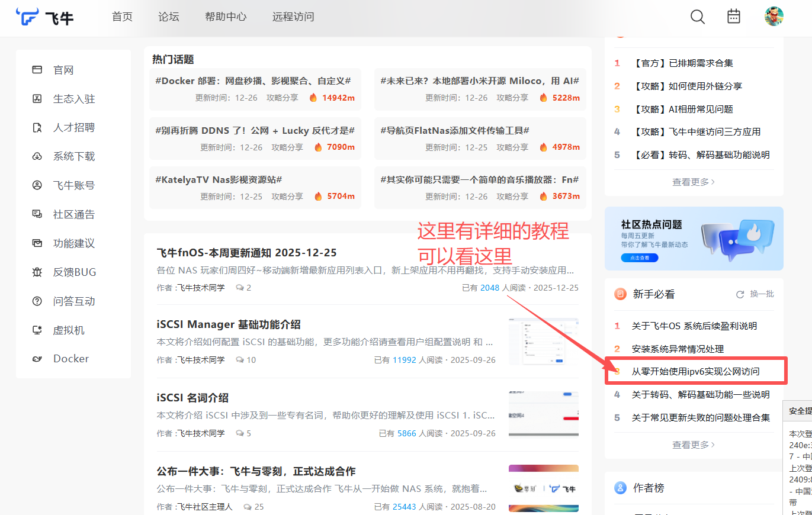Go to the 首页 nav tab
Image resolution: width=812 pixels, height=515 pixels.
click(x=122, y=17)
